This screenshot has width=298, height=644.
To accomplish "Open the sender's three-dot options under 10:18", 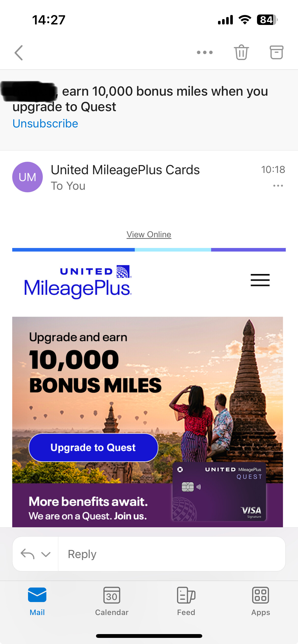I will [x=278, y=186].
